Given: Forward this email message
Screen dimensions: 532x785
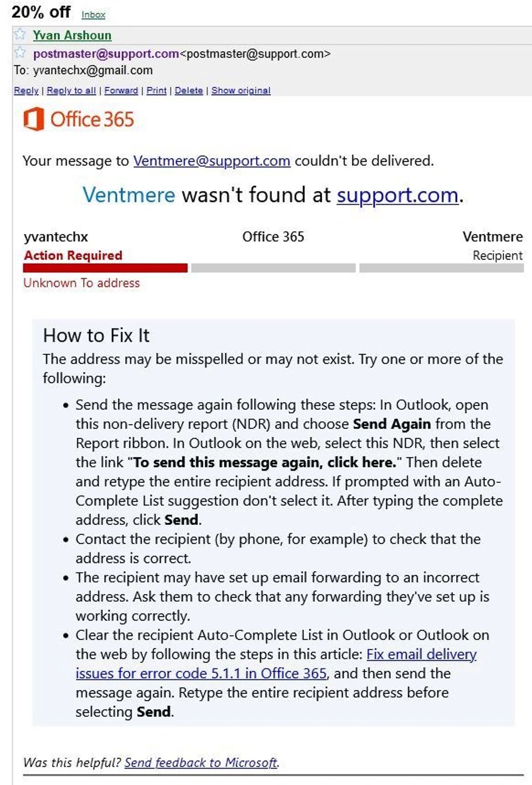Looking at the screenshot, I should click(x=121, y=91).
